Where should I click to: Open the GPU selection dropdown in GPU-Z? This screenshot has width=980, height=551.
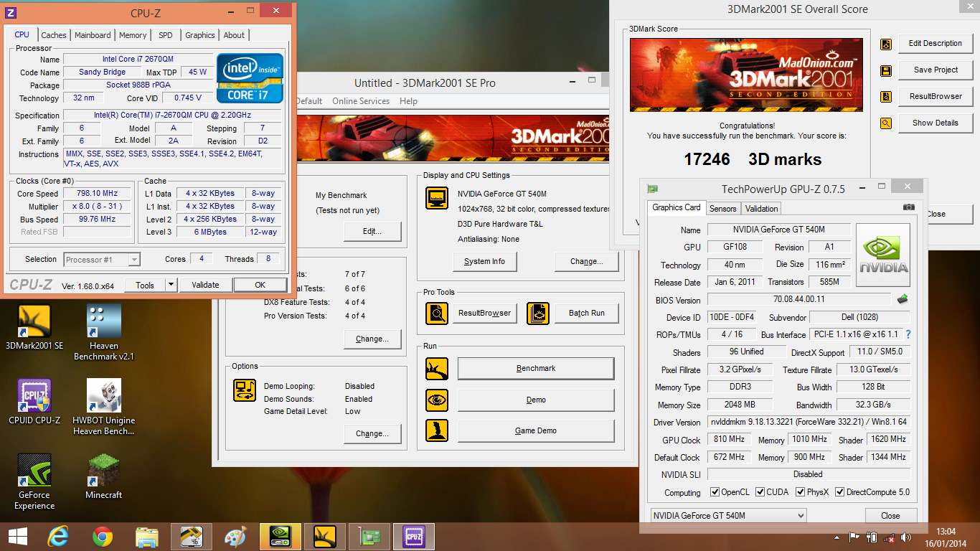[x=728, y=516]
